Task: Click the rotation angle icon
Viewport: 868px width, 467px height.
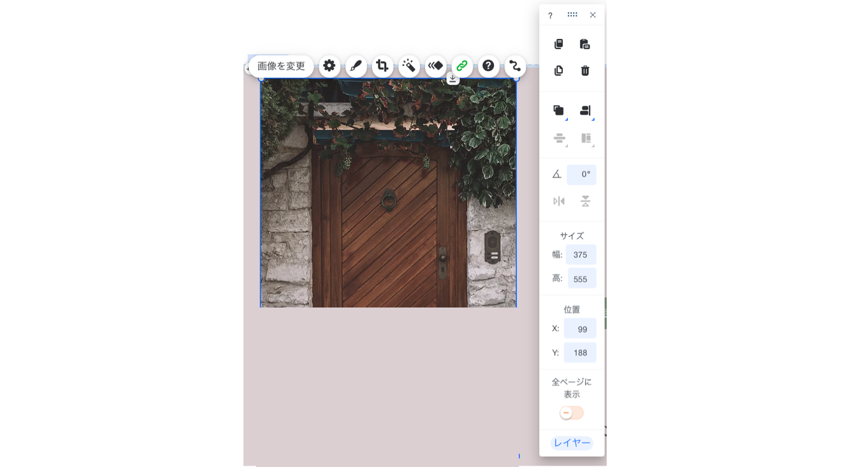Action: tap(557, 174)
